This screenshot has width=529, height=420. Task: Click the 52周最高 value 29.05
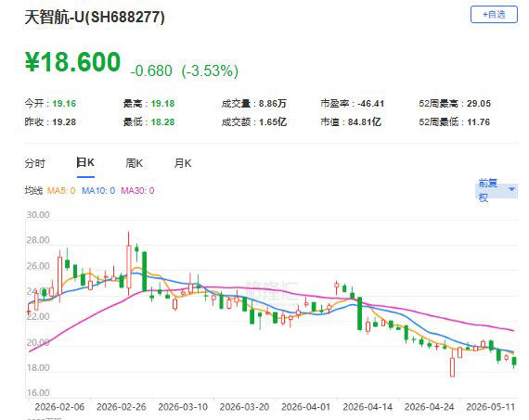[x=479, y=104]
